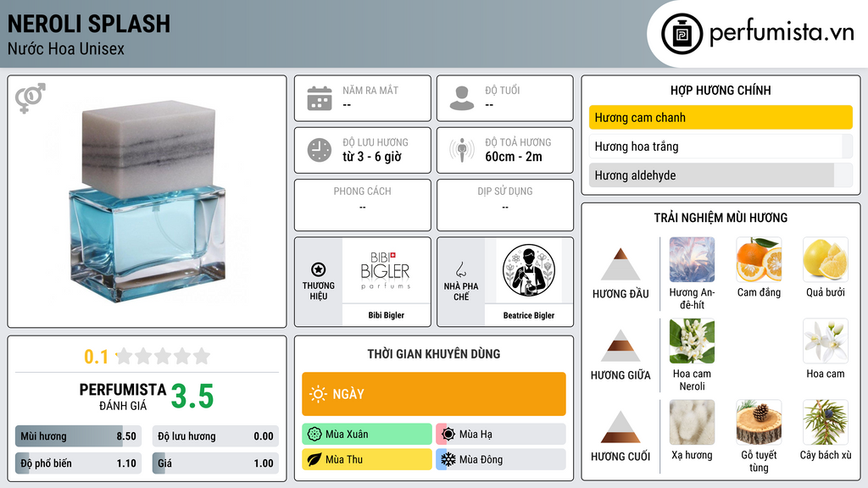Click the five-star rating row

(163, 356)
